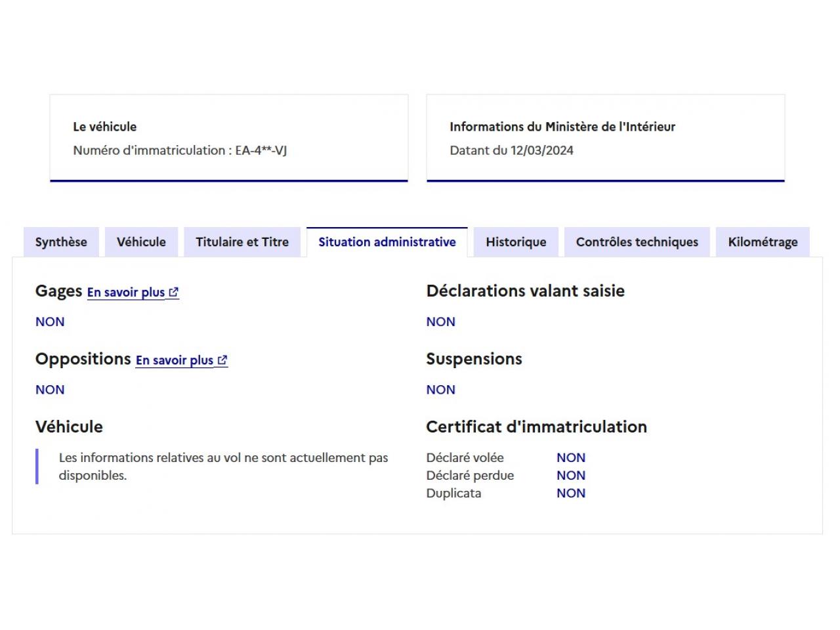The width and height of the screenshot is (840, 630).
Task: Click external link icon beside Oppositions
Action: (222, 360)
